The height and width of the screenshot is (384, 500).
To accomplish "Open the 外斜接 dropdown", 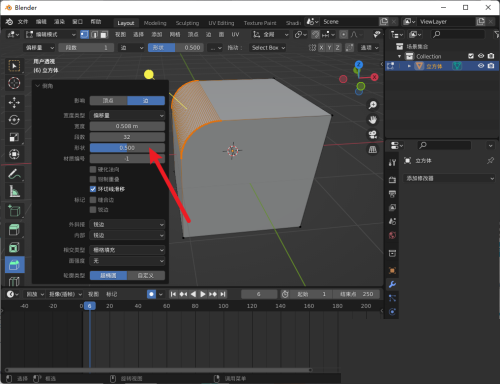I will click(x=127, y=224).
